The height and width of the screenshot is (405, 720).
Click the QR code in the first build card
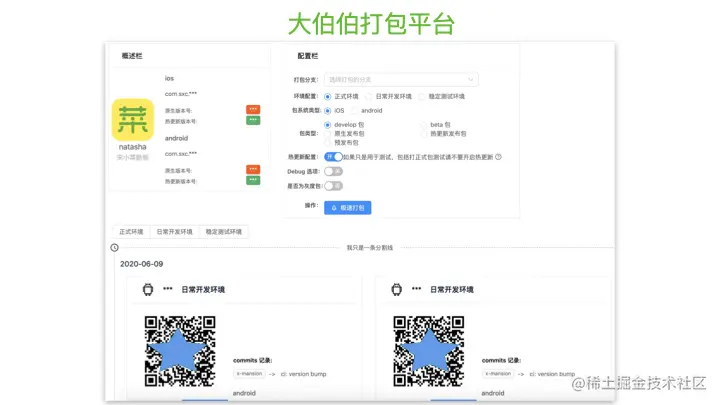click(x=180, y=351)
